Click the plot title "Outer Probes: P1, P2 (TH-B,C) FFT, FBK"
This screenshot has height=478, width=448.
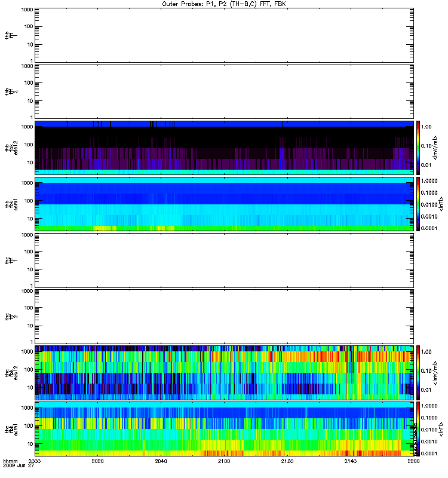[x=224, y=4]
